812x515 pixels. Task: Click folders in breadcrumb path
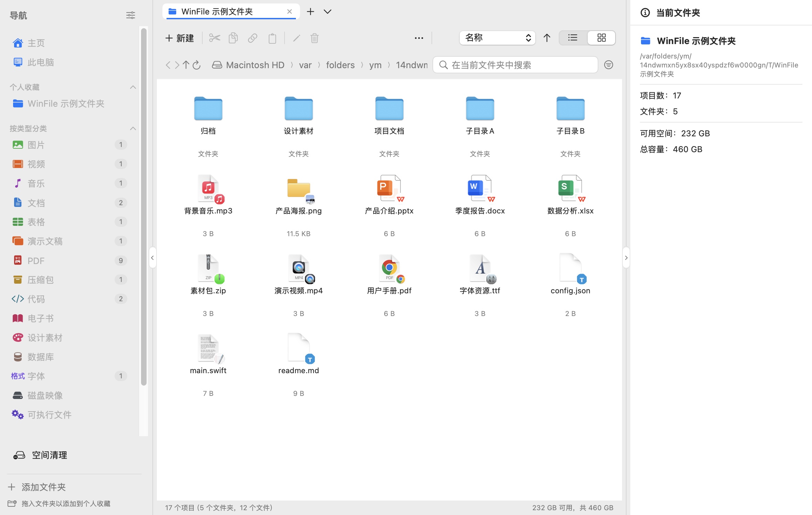coord(340,65)
